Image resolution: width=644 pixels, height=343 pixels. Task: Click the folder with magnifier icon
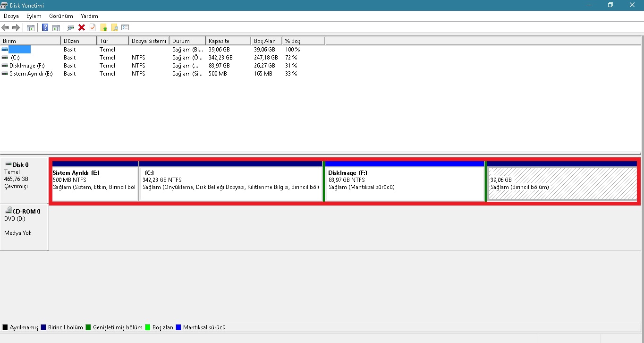(x=114, y=27)
